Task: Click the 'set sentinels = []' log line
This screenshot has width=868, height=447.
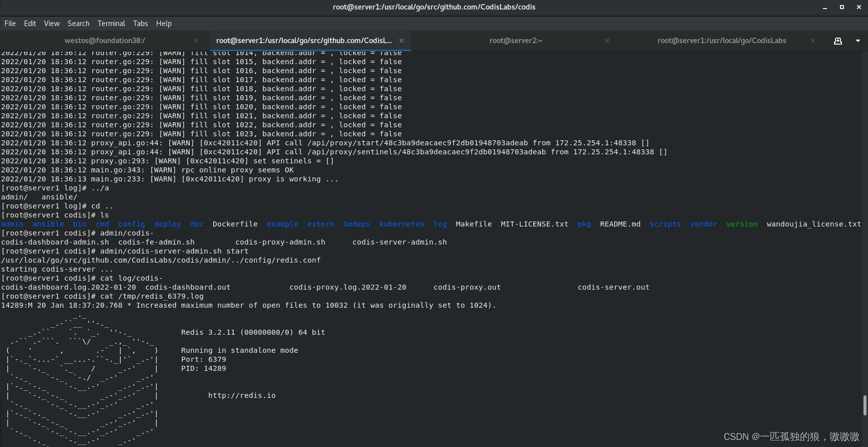Action: click(x=167, y=161)
